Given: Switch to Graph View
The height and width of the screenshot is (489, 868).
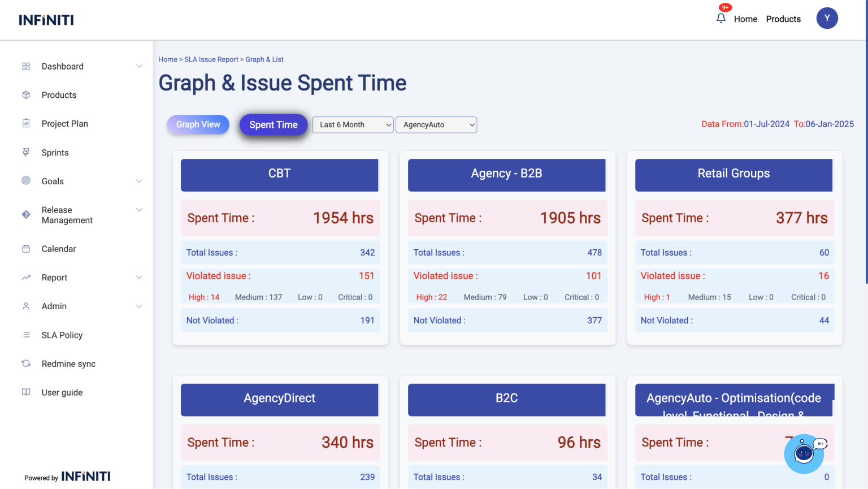Looking at the screenshot, I should (x=198, y=124).
